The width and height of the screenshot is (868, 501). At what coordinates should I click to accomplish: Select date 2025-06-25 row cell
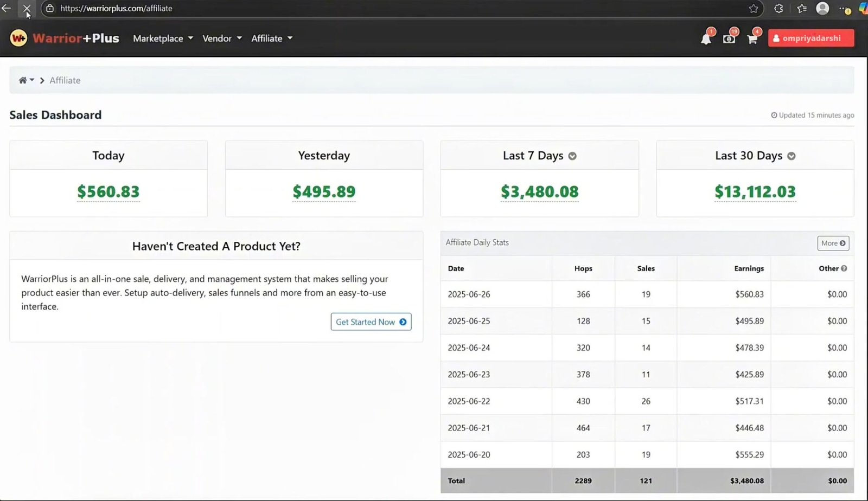469,321
